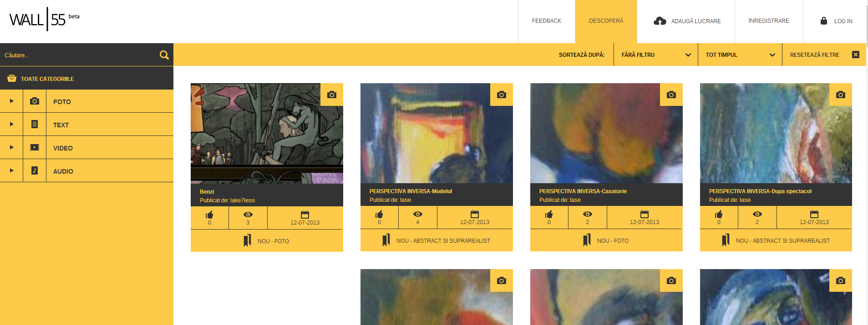Open the TOT TIMPUL time dropdown
868x325 pixels.
740,55
